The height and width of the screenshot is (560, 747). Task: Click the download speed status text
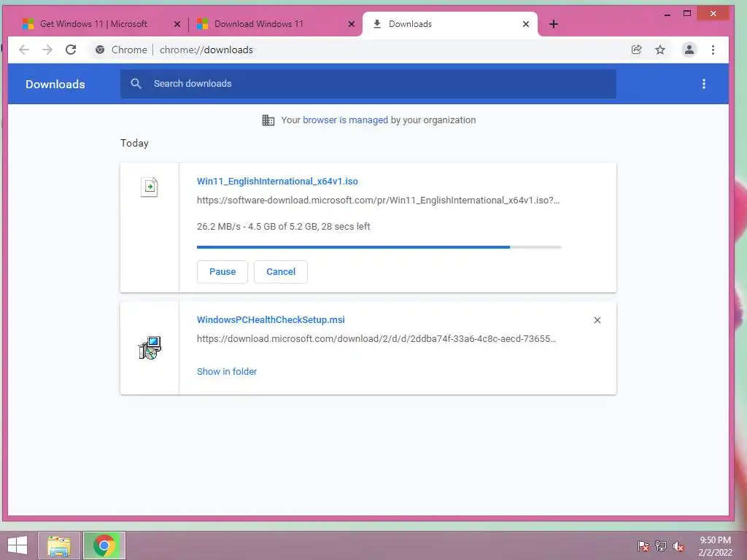tap(284, 226)
